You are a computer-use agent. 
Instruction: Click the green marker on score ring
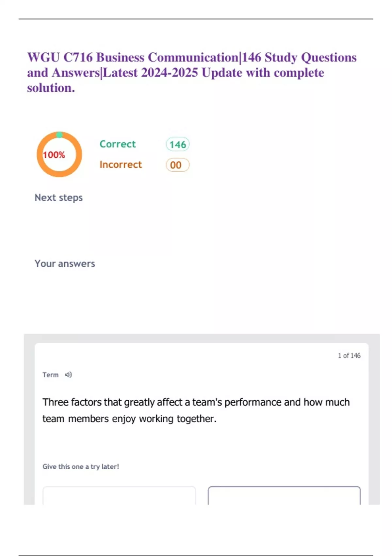(x=59, y=135)
